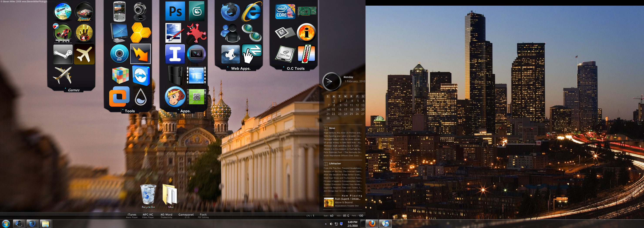Click the 'Rush (Super8 / Orkide...' track title
The height and width of the screenshot is (228, 644).
click(348, 199)
